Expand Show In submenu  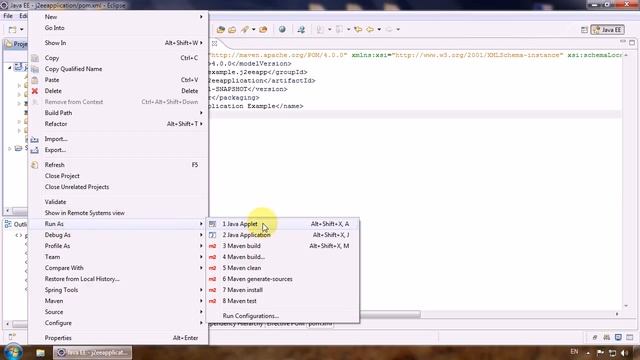point(118,43)
